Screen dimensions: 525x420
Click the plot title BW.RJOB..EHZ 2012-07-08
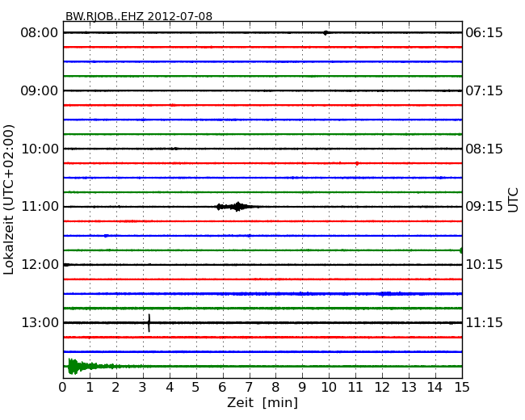tap(139, 16)
